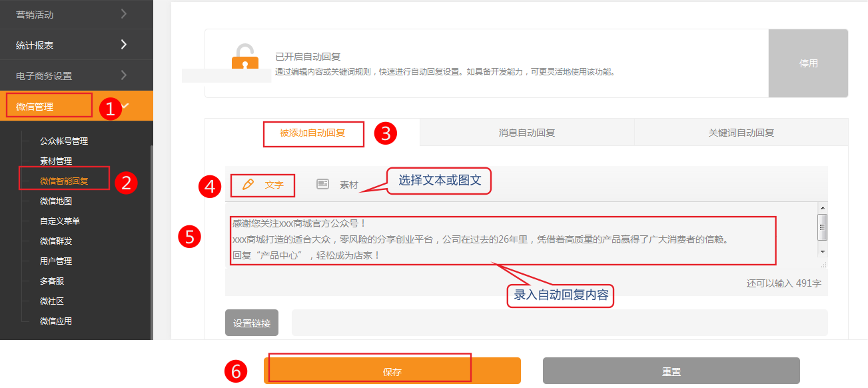Select the 素材 material icon
The width and height of the screenshot is (868, 388).
click(323, 185)
